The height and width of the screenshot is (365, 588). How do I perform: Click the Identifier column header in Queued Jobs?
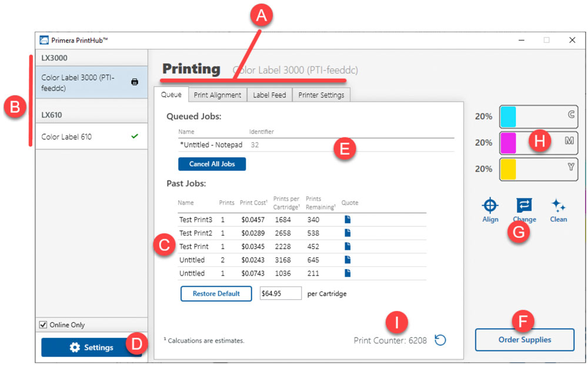pyautogui.click(x=262, y=132)
